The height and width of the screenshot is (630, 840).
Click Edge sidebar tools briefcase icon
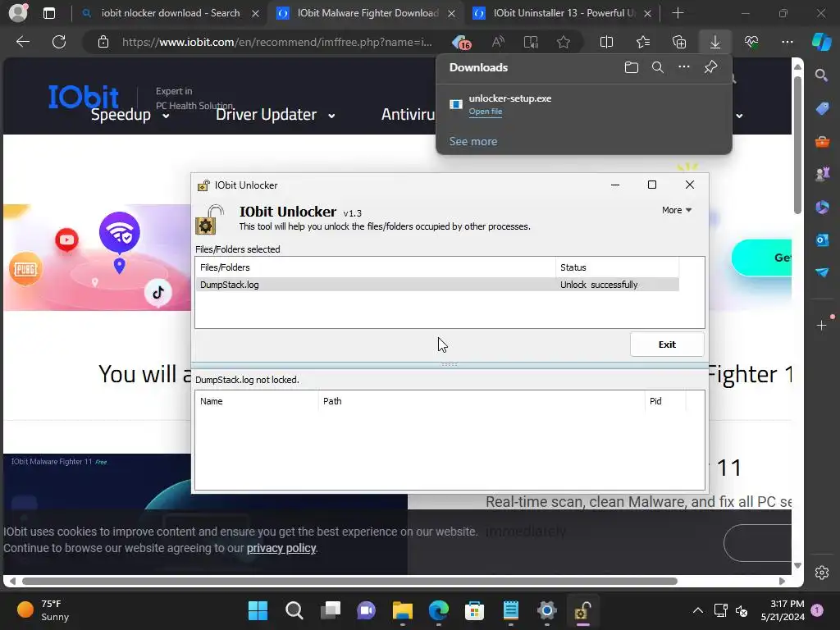[x=821, y=141]
